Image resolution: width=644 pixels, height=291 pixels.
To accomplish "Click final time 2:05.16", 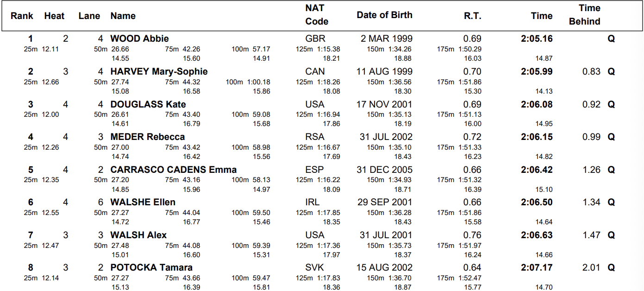I will 537,39.
